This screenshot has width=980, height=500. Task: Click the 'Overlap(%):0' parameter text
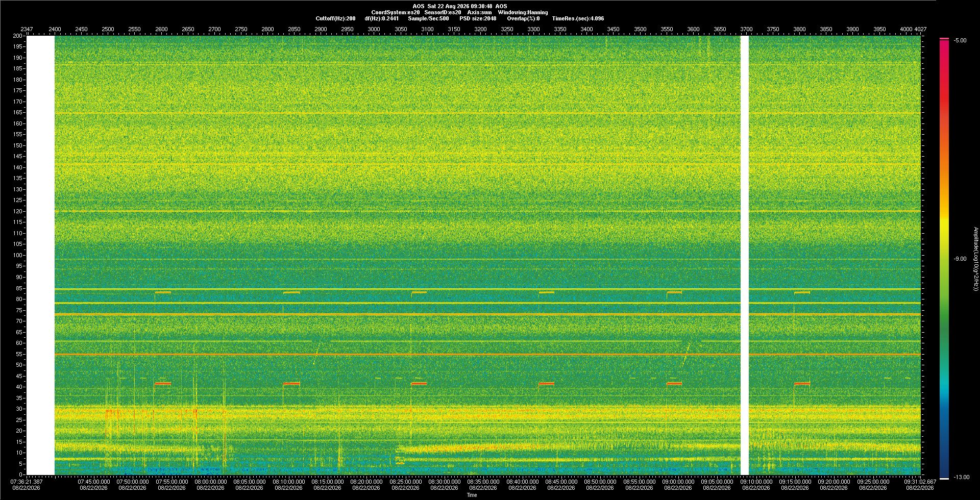[523, 18]
